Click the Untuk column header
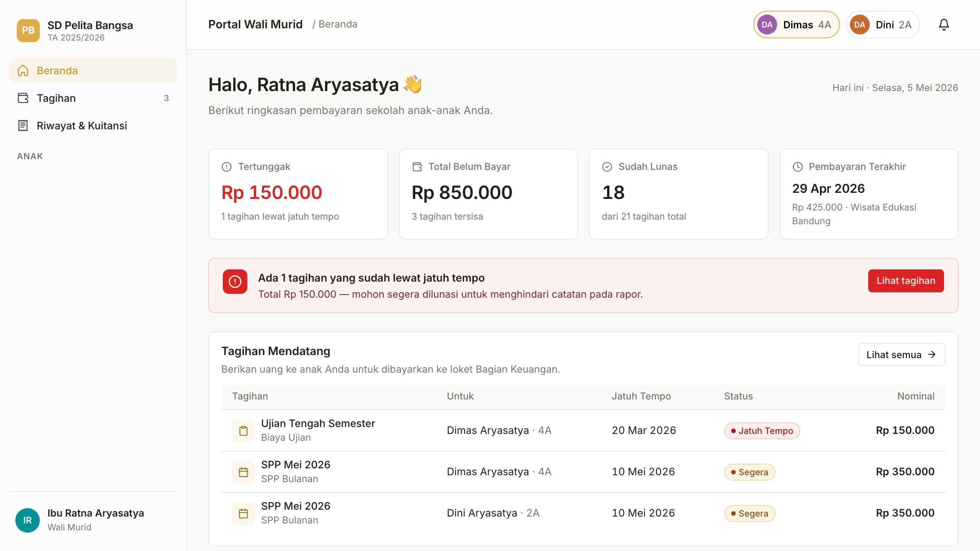Viewport: 980px width, 551px height. (x=460, y=396)
